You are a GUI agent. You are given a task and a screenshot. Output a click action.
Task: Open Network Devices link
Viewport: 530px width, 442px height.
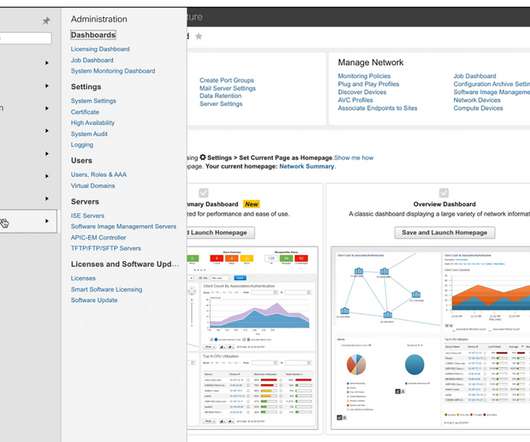pyautogui.click(x=477, y=100)
